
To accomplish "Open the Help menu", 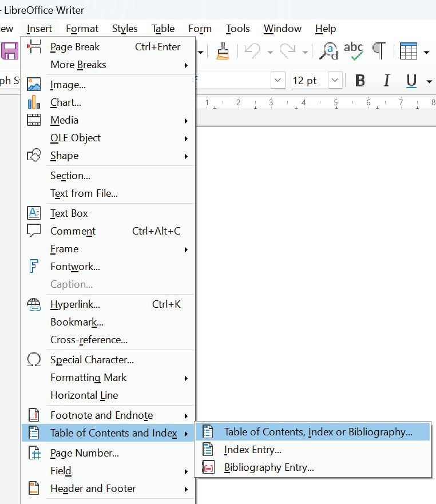I will pyautogui.click(x=326, y=29).
